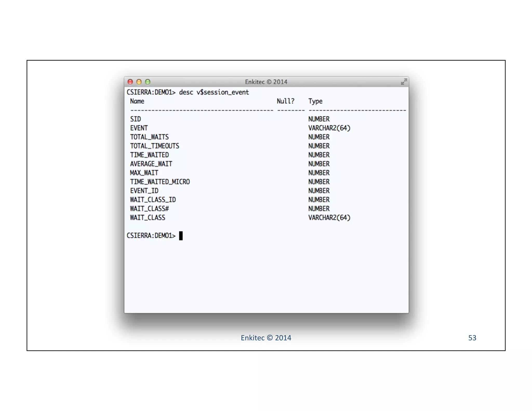Click the Type column header
Viewport: 532px width, 411px height.
tap(315, 101)
